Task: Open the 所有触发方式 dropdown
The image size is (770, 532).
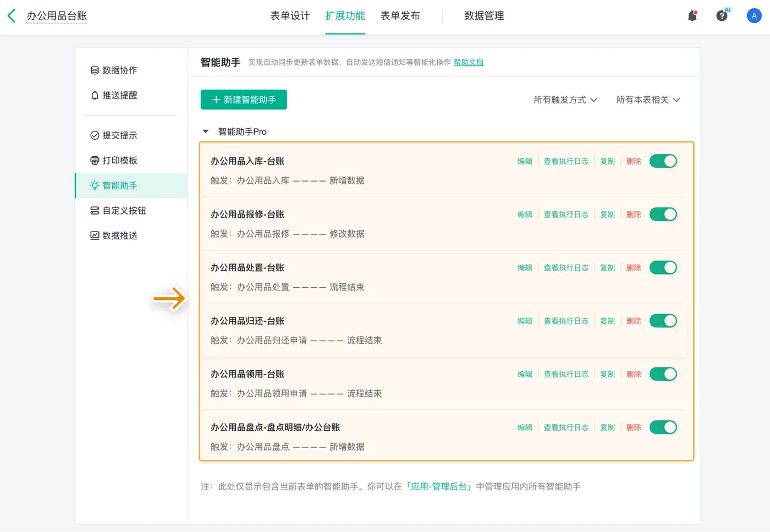Action: [565, 100]
